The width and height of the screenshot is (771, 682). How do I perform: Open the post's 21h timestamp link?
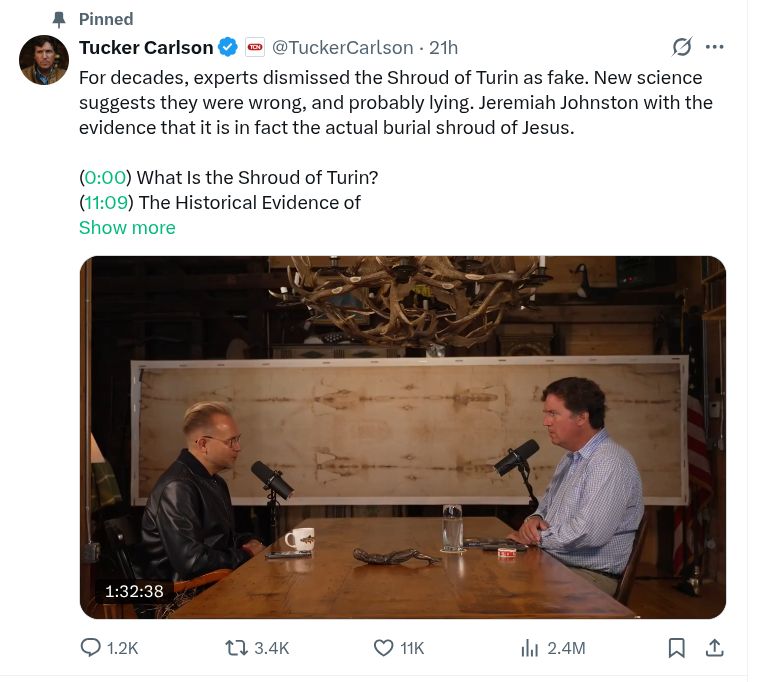(x=444, y=48)
